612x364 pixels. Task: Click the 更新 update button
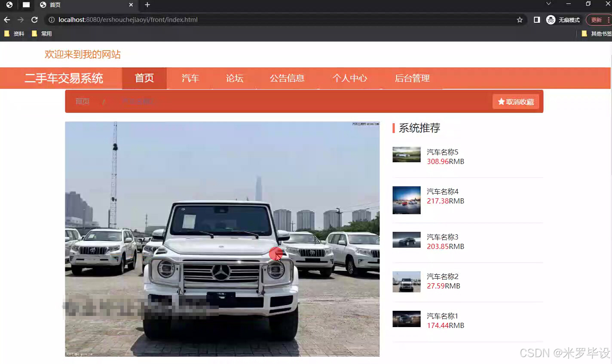coord(597,20)
